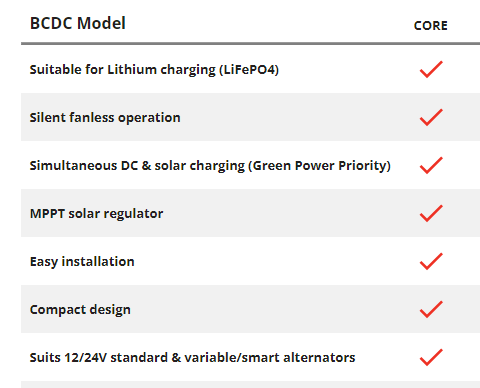
Task: Click the 'MPPT solar regulator' label
Action: (97, 214)
